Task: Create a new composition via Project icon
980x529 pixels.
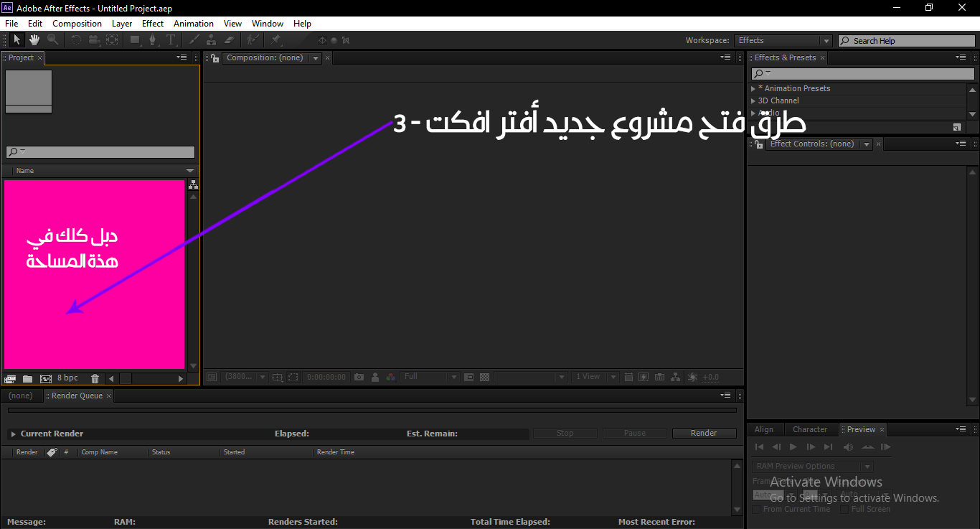Action: tap(46, 378)
